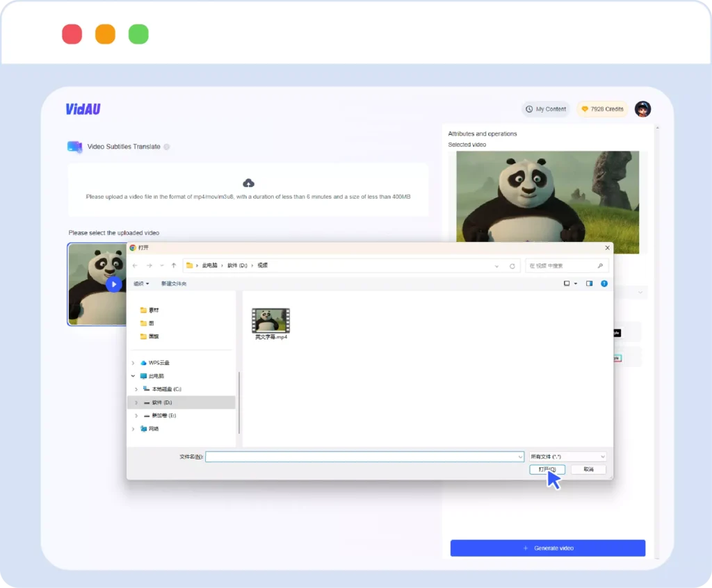Click the cloud upload icon
The height and width of the screenshot is (588, 712).
[x=248, y=183]
